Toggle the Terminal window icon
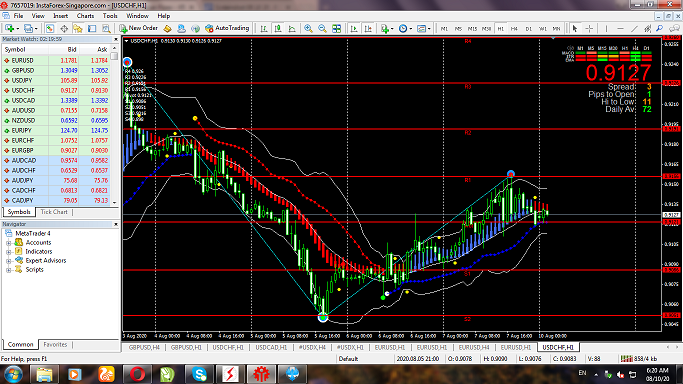 point(92,28)
